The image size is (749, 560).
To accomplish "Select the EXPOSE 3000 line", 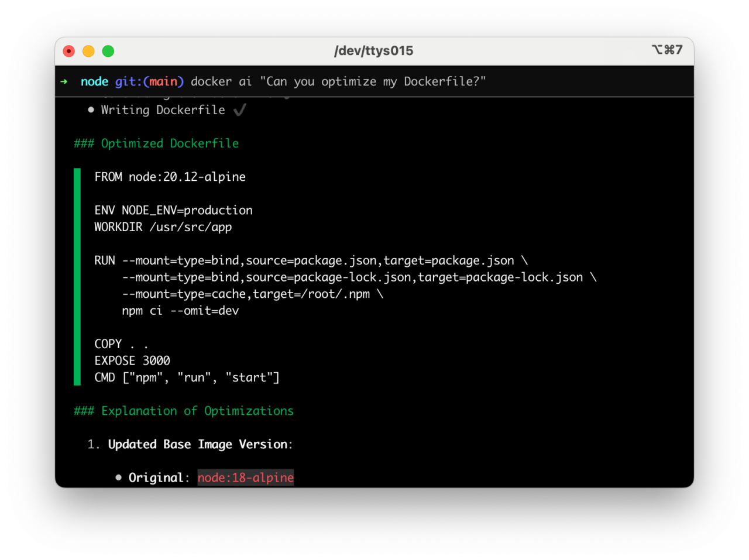I will [132, 360].
